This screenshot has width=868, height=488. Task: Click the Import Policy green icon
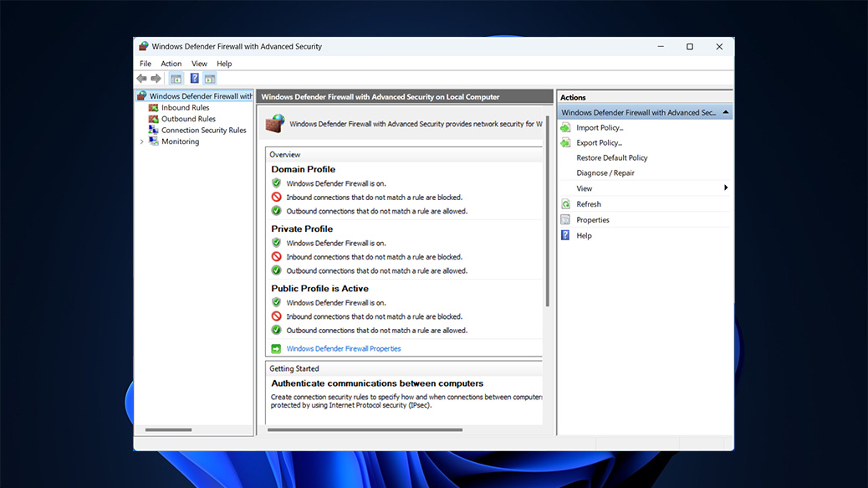[x=565, y=127]
